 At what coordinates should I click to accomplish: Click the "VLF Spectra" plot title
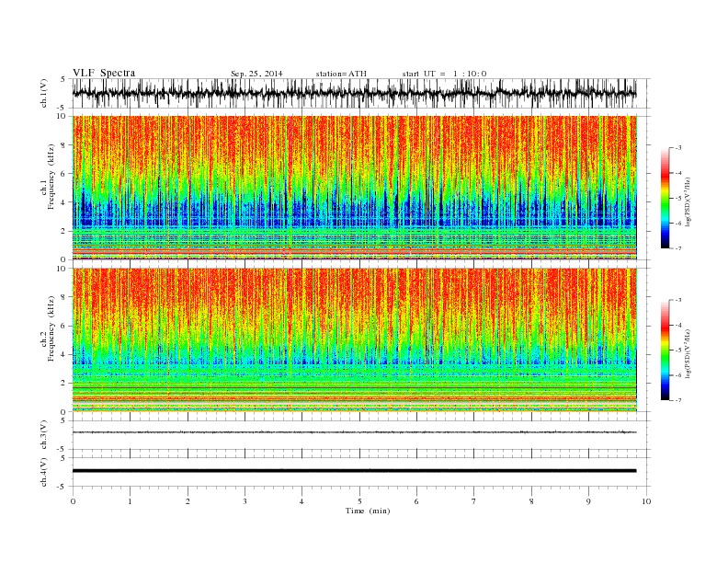coord(104,73)
